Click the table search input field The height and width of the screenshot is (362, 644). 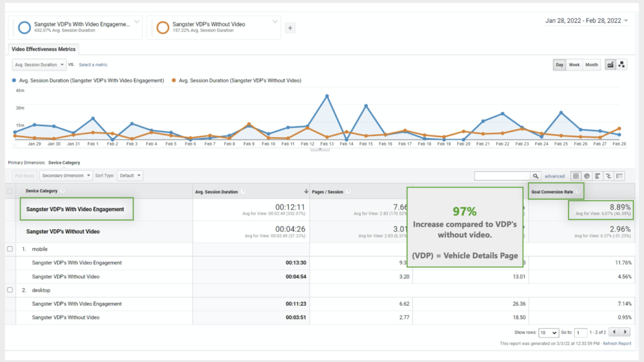click(x=502, y=176)
